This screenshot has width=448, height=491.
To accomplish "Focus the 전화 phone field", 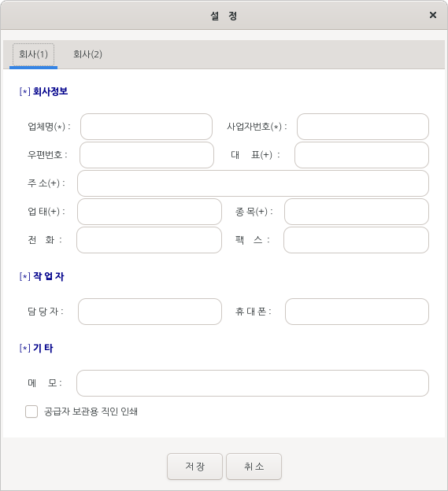I will [149, 240].
